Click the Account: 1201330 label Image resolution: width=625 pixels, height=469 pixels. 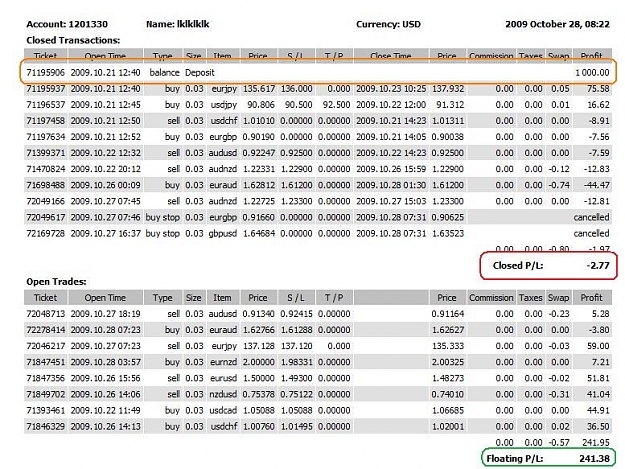67,24
